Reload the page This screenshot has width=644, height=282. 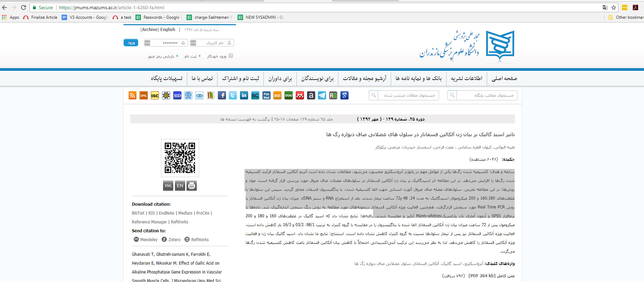click(x=23, y=7)
